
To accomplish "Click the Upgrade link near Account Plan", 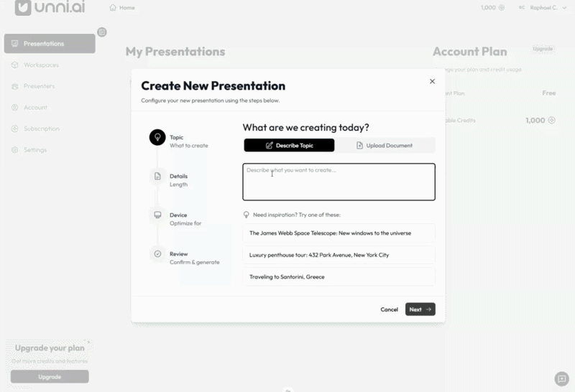I will (543, 49).
